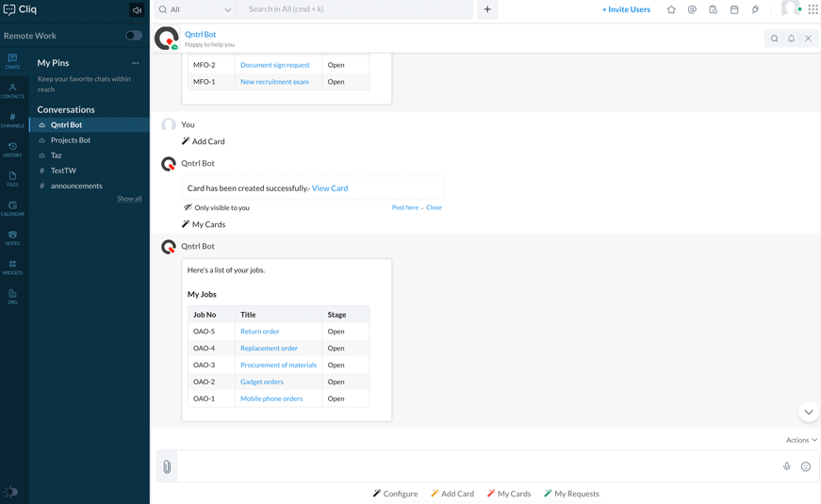
Task: Close the Qntrl Bot chat
Action: click(809, 39)
